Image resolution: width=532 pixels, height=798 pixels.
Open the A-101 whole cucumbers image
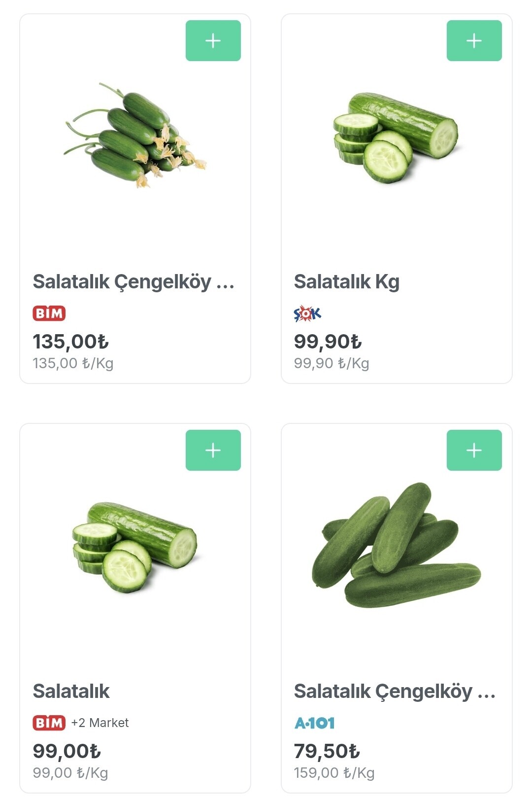pos(396,545)
